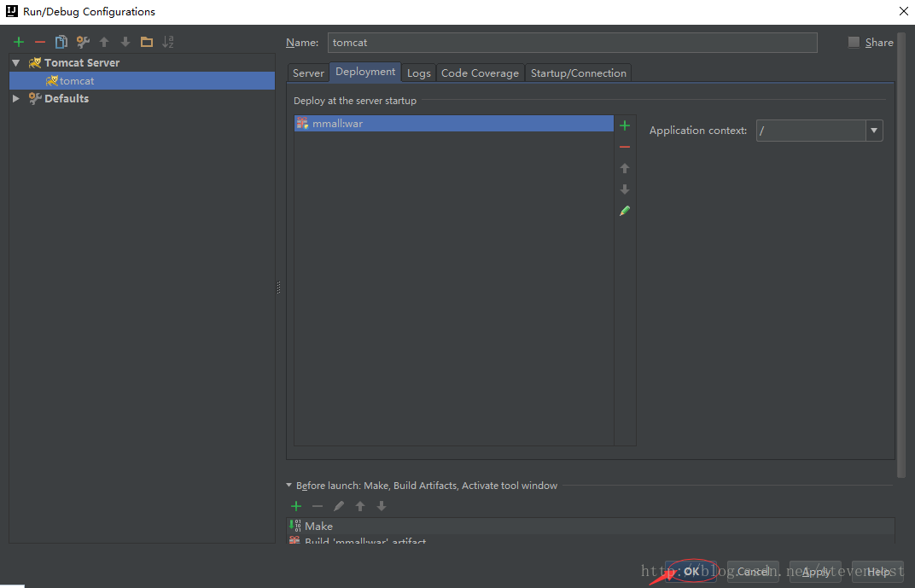Screen dimensions: 915x588
Task: Select the Deployment tab
Action: tap(365, 72)
